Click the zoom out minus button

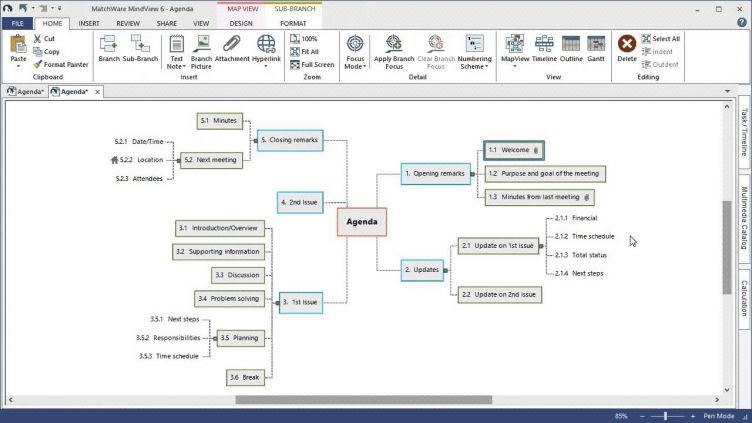642,416
